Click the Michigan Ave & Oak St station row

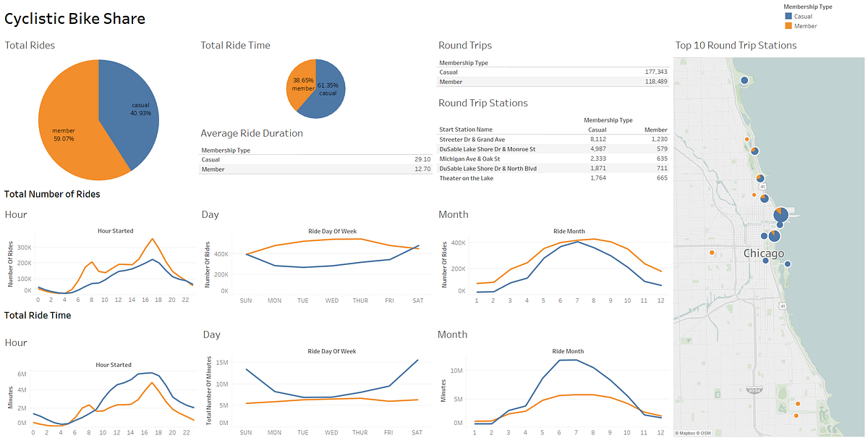click(472, 159)
